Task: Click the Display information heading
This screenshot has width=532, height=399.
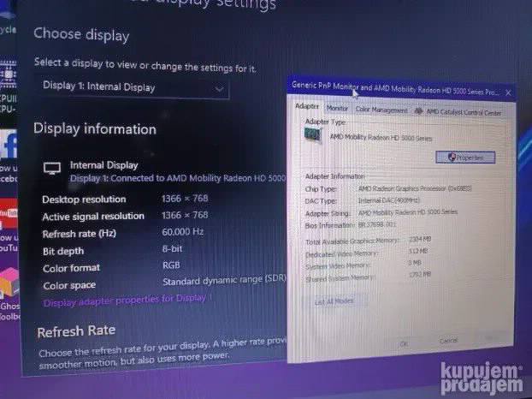Action: 95,129
